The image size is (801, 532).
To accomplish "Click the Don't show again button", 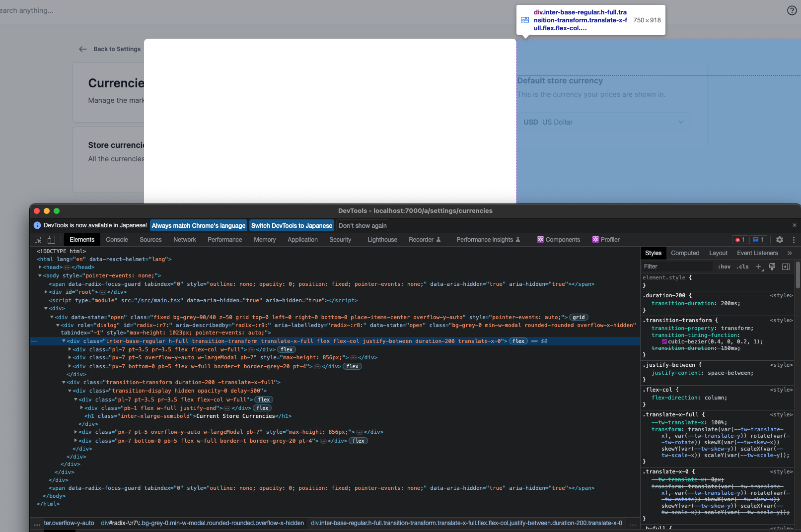I will coord(363,226).
